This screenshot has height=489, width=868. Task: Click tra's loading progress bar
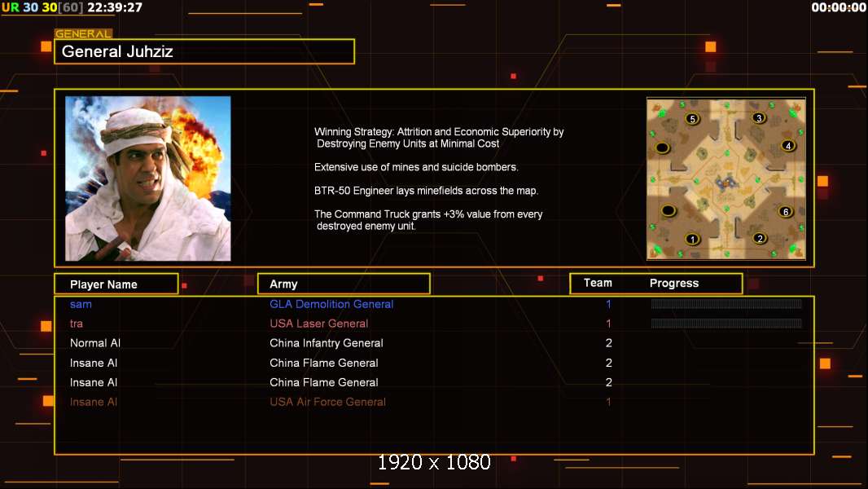pos(726,323)
